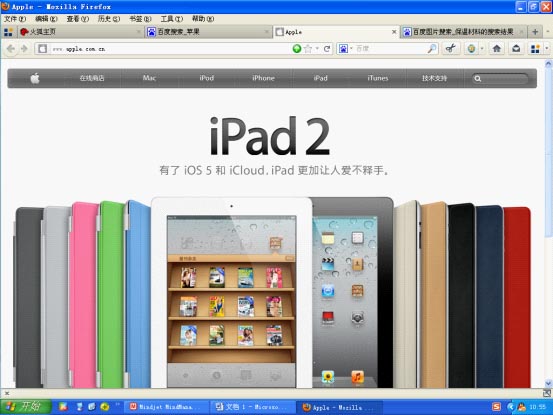This screenshot has width=553, height=415.
Task: Click the orange S icon in system tray
Action: [x=496, y=407]
